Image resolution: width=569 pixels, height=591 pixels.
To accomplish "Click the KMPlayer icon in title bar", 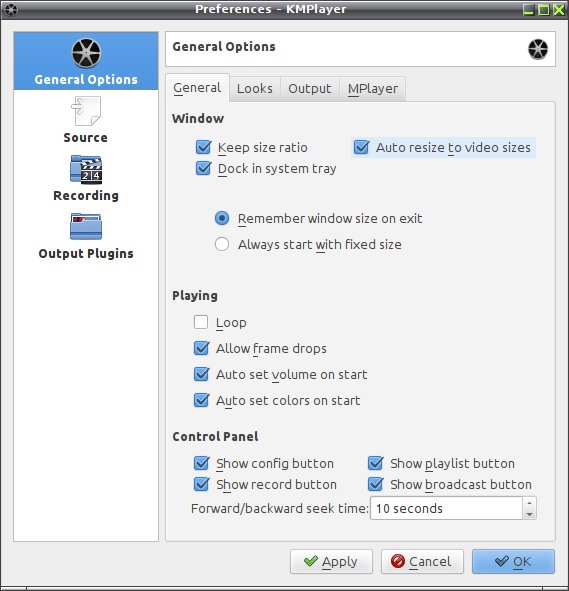I will pyautogui.click(x=10, y=9).
